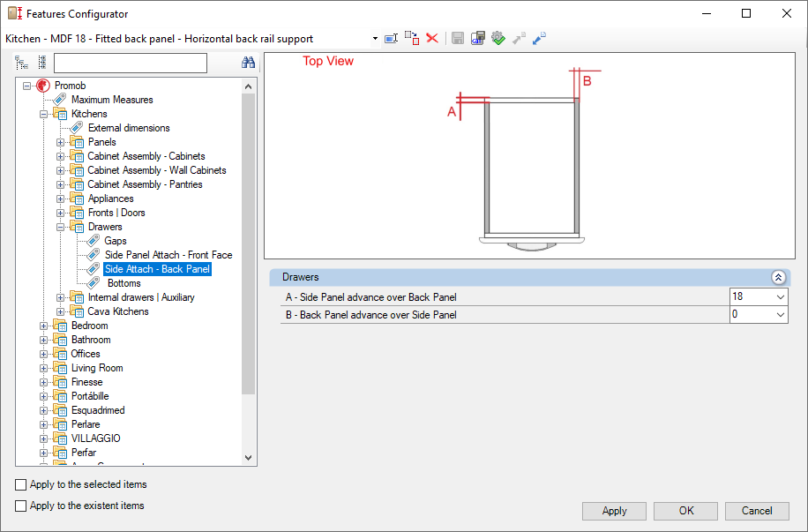Click the VILLAGGIO folder icon
The image size is (808, 532).
60,438
